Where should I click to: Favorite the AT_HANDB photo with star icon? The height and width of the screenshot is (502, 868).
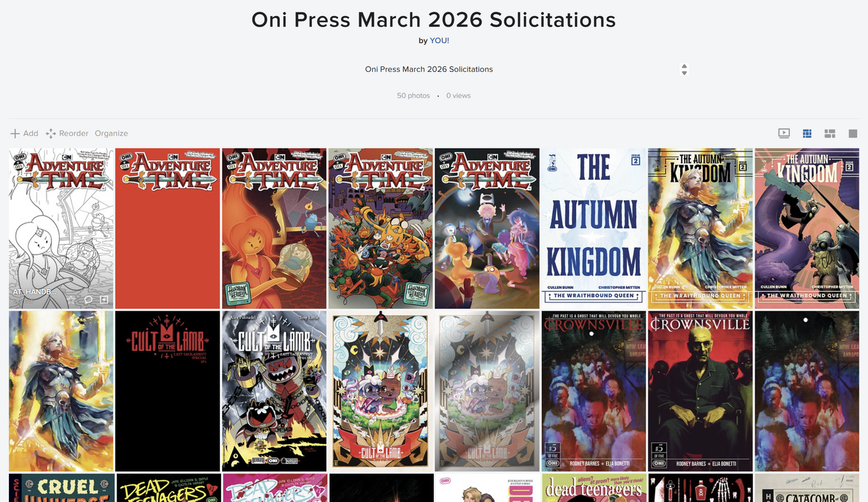[71, 299]
